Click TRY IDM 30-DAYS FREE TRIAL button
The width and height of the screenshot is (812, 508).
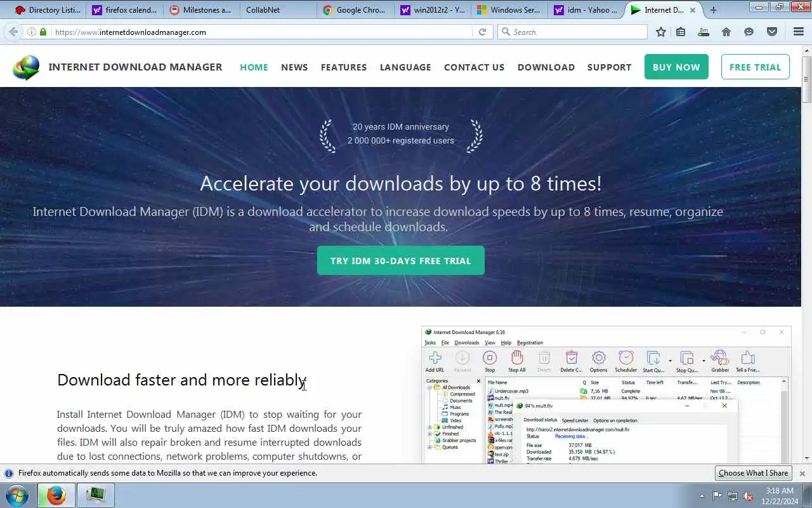point(401,260)
